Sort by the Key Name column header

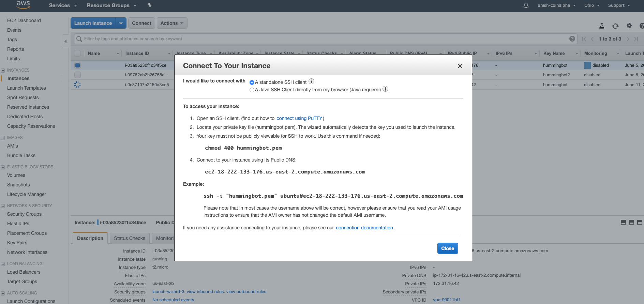(560, 54)
